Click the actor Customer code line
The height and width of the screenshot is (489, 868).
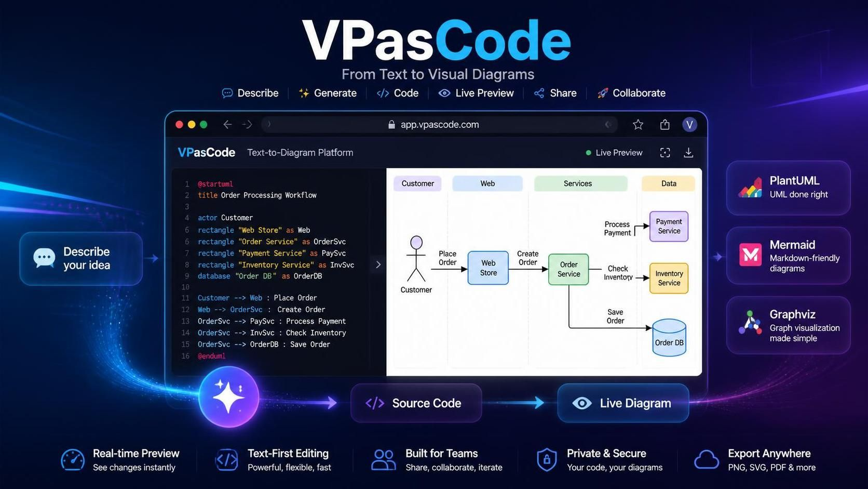tap(225, 218)
